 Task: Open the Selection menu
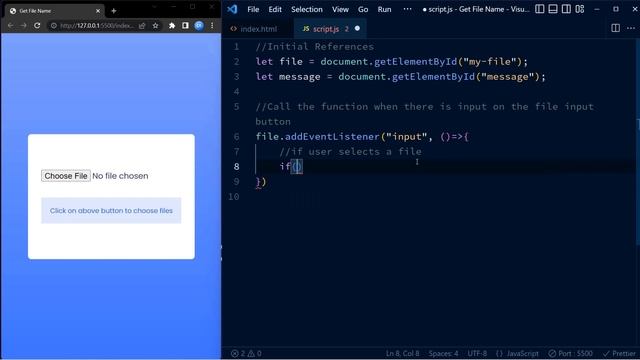pyautogui.click(x=307, y=9)
